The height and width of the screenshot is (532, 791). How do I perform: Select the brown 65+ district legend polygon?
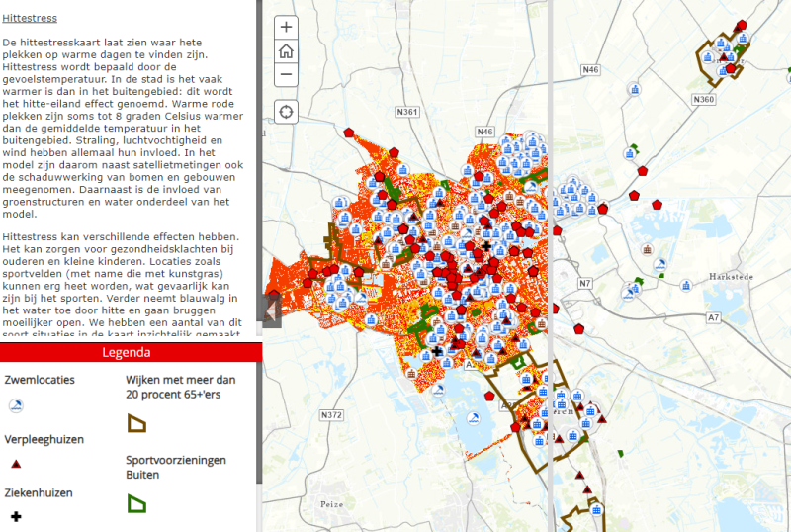tap(136, 423)
